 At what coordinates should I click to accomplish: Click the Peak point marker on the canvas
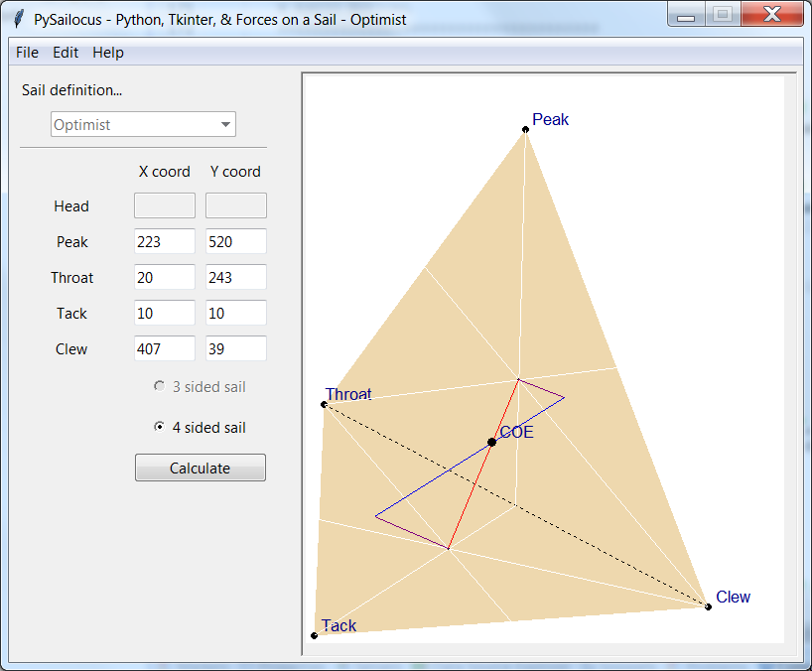click(x=525, y=129)
